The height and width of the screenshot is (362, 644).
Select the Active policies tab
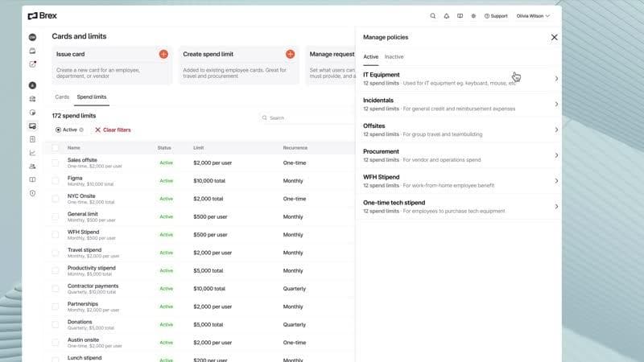(x=370, y=56)
